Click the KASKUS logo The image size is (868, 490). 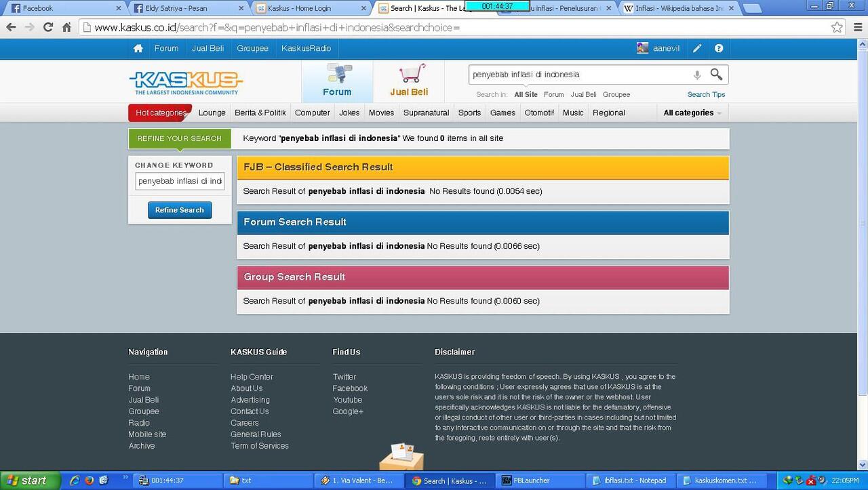coord(186,82)
